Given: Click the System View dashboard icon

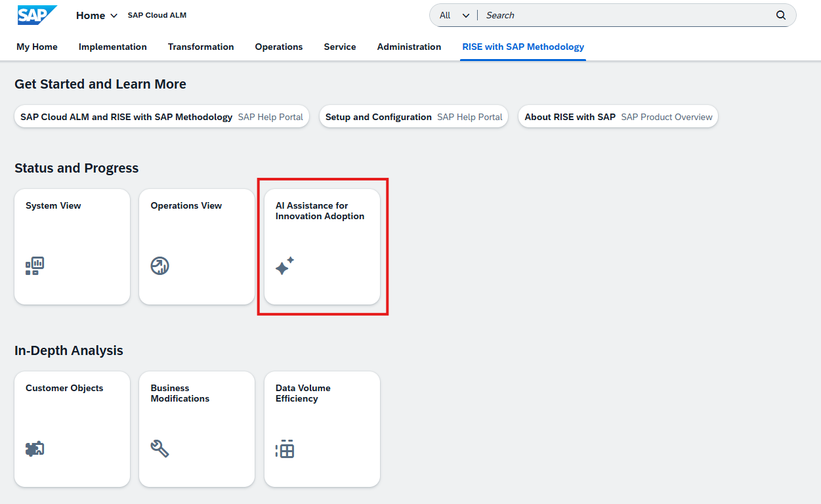Looking at the screenshot, I should (x=35, y=266).
